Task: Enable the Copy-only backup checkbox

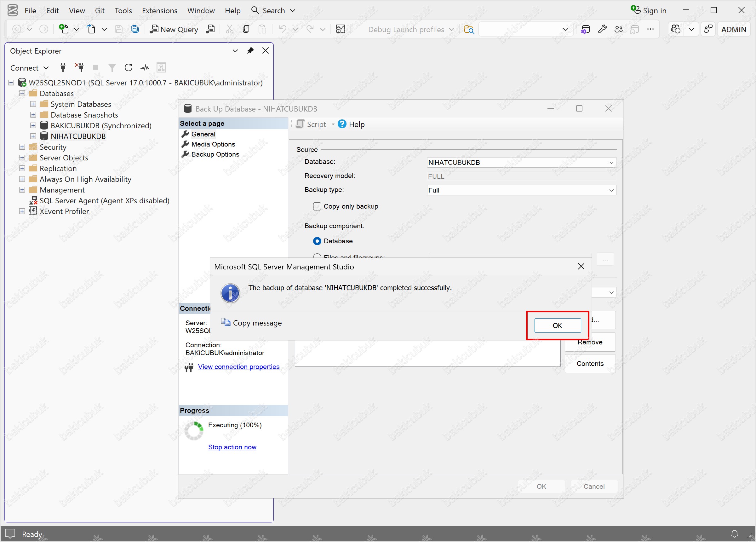Action: pos(317,206)
